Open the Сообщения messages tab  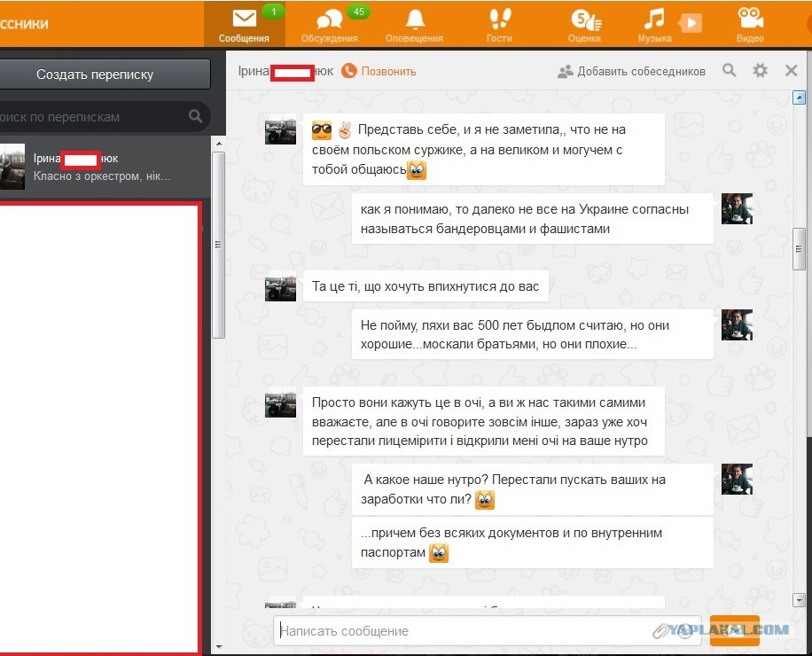coord(244,24)
